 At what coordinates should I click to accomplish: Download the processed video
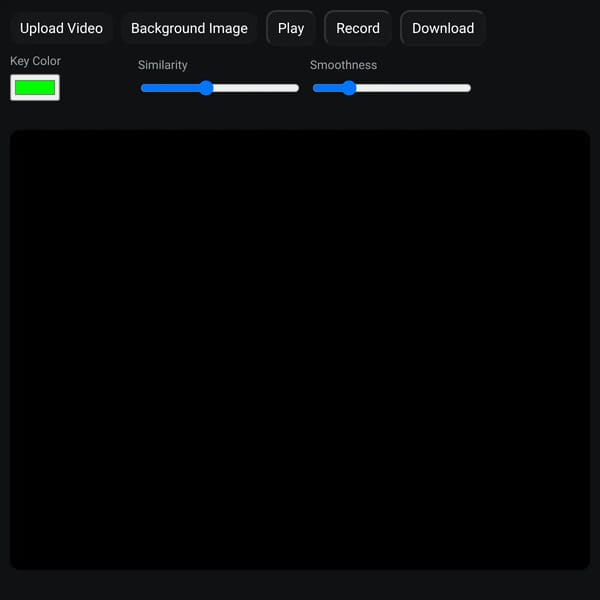(443, 28)
